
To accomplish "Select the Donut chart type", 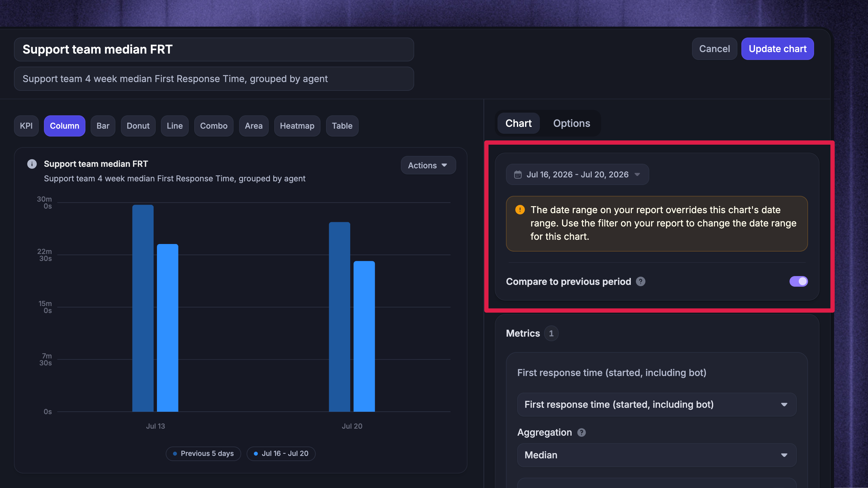I will click(138, 126).
